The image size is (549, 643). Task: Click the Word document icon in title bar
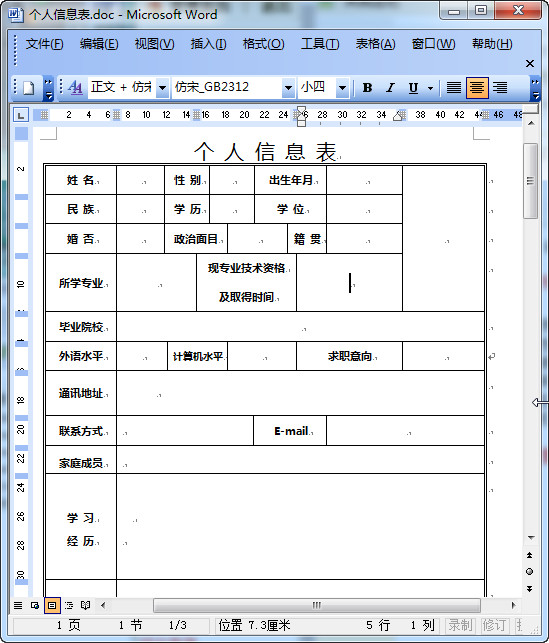(x=16, y=15)
